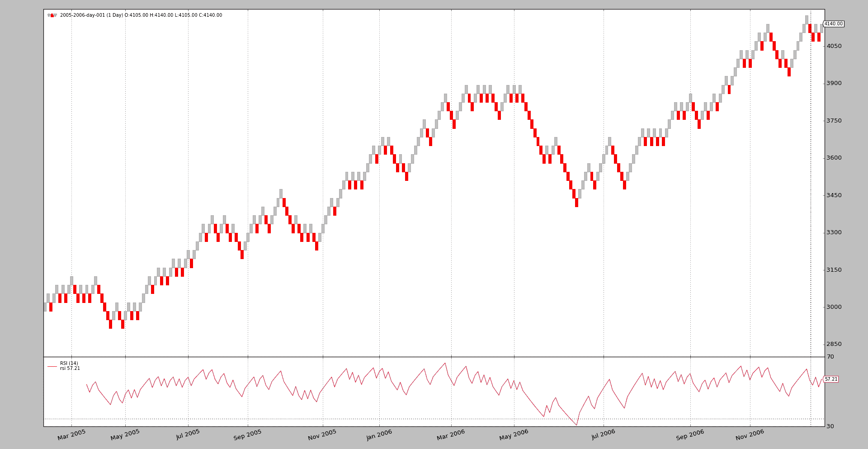Click the Nov 2006 date axis label
This screenshot has width=868, height=449.
pos(750,435)
